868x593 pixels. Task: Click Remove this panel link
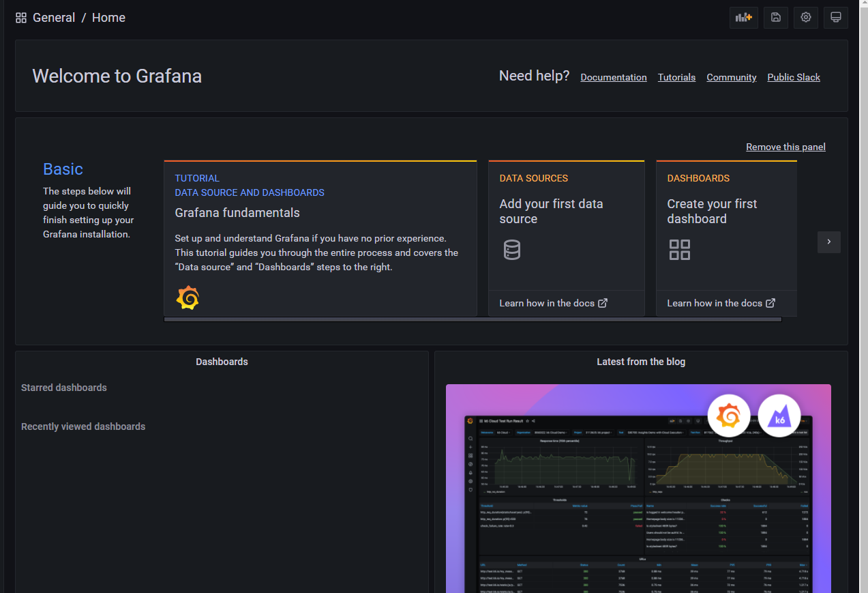[785, 147]
